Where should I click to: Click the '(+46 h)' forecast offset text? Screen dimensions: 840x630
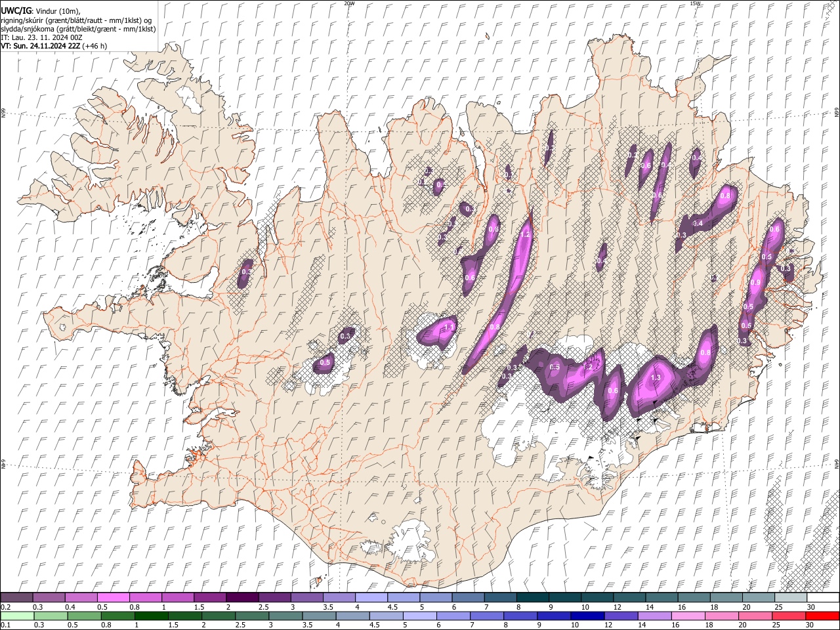96,46
